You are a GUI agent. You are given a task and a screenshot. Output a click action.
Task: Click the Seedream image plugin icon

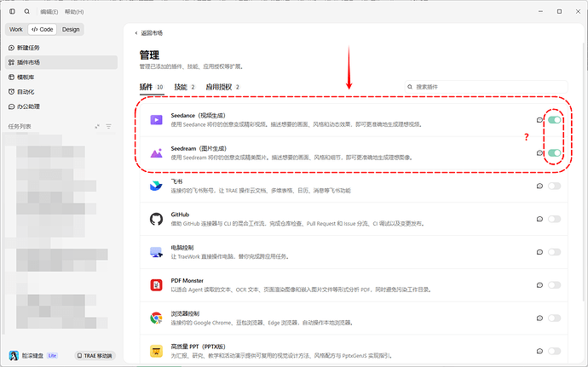coord(157,153)
